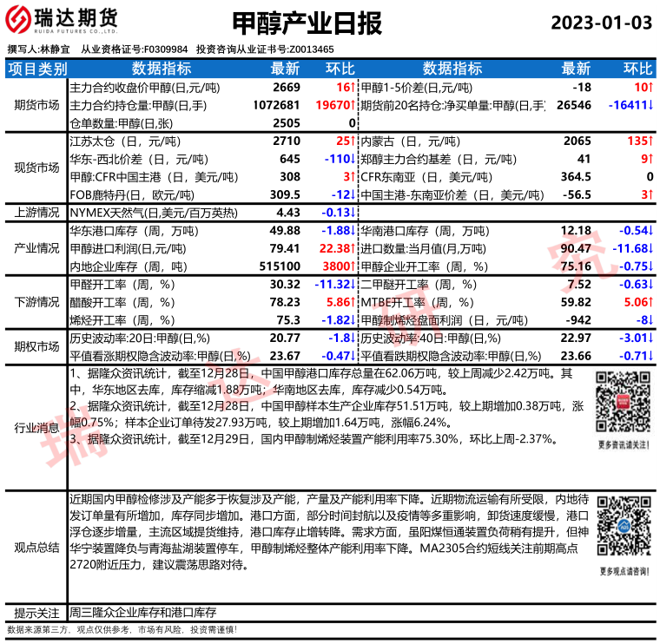Open the 更多资讯请关注 caption link

point(624,445)
